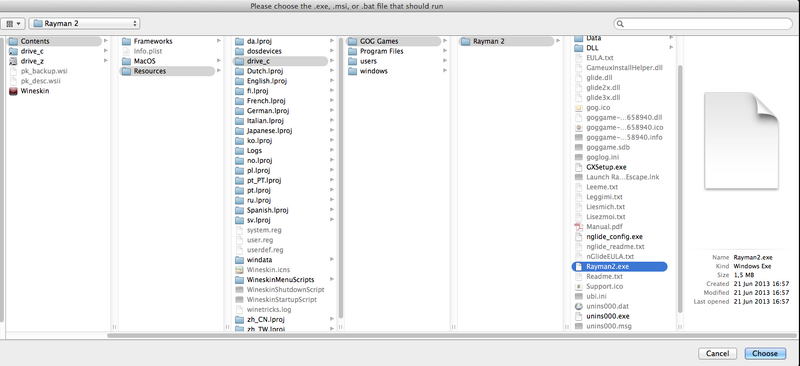Click the Contents folder icon
This screenshot has height=366, width=800.
13,41
